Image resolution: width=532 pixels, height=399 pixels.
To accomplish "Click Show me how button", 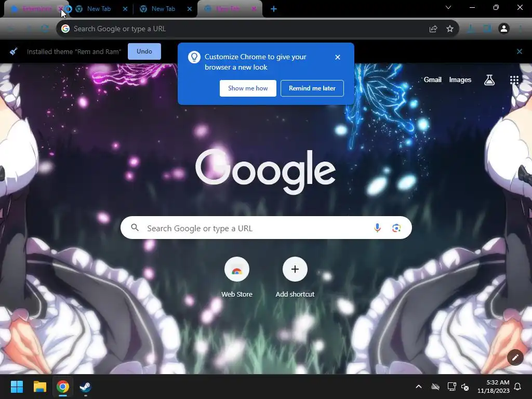I will click(248, 88).
